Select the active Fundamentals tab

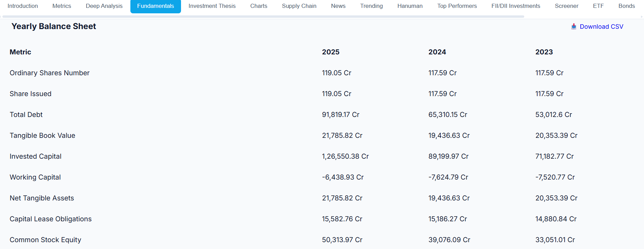155,6
